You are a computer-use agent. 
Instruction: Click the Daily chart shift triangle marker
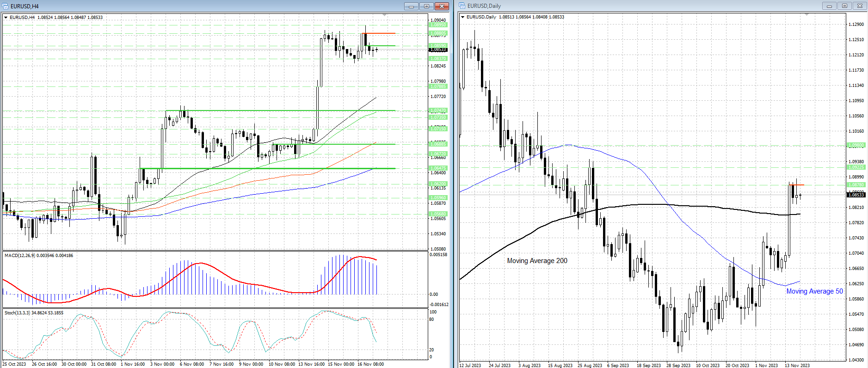click(x=806, y=15)
